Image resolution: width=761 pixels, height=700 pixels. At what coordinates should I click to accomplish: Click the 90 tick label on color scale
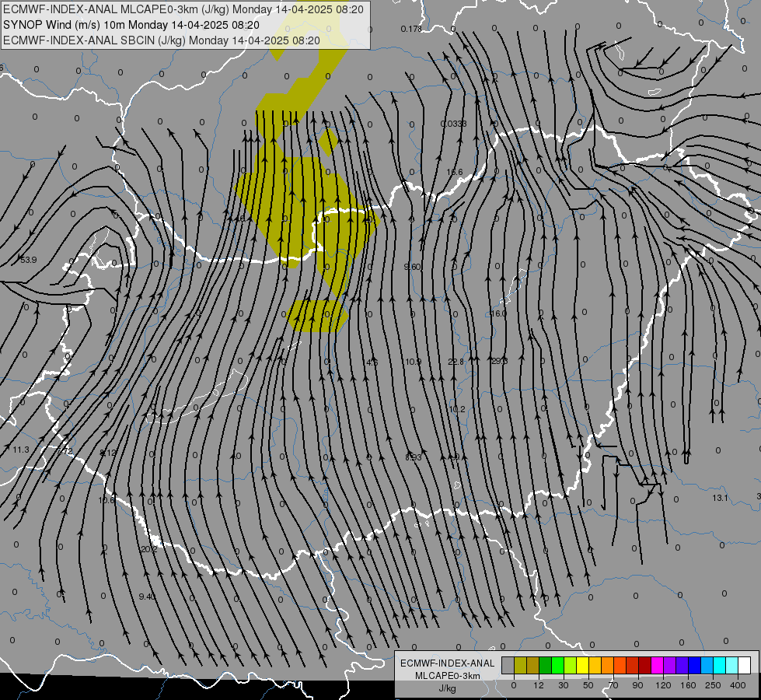[637, 685]
